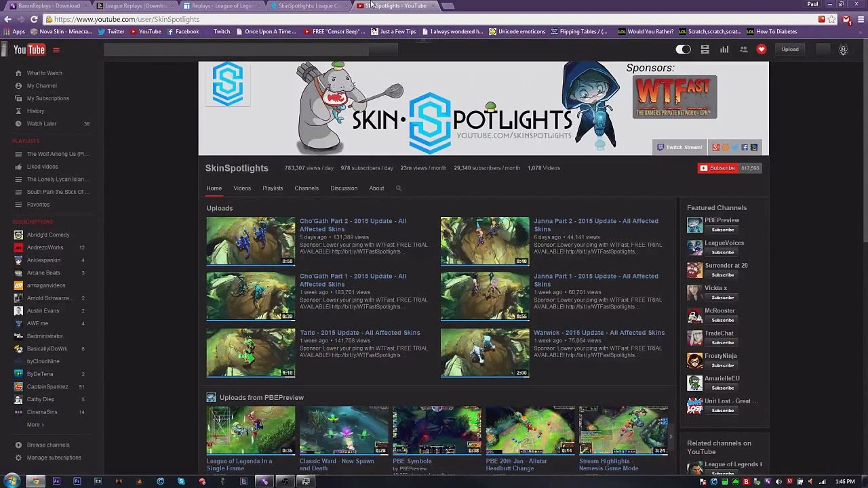Open Watch Later in the sidebar
This screenshot has width=868, height=488.
(x=41, y=124)
